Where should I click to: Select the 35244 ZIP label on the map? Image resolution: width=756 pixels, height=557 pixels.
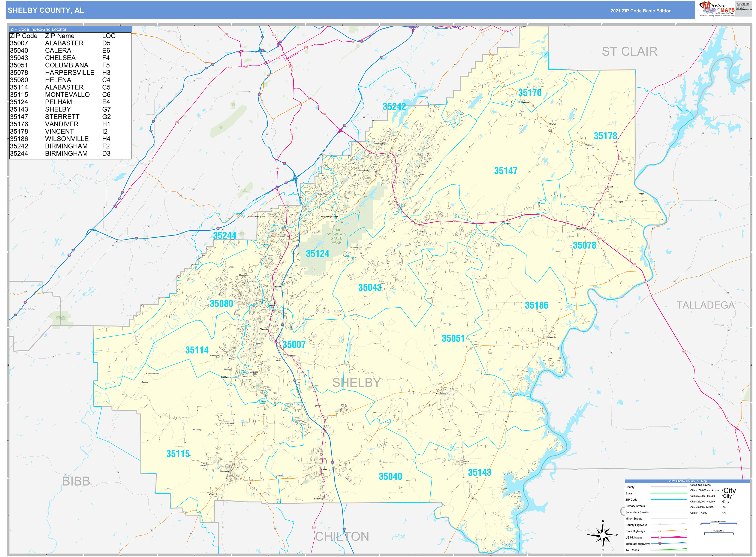pyautogui.click(x=225, y=236)
